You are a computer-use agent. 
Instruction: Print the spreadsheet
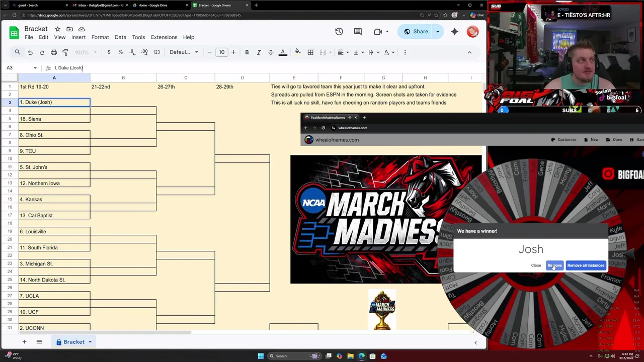click(x=54, y=52)
